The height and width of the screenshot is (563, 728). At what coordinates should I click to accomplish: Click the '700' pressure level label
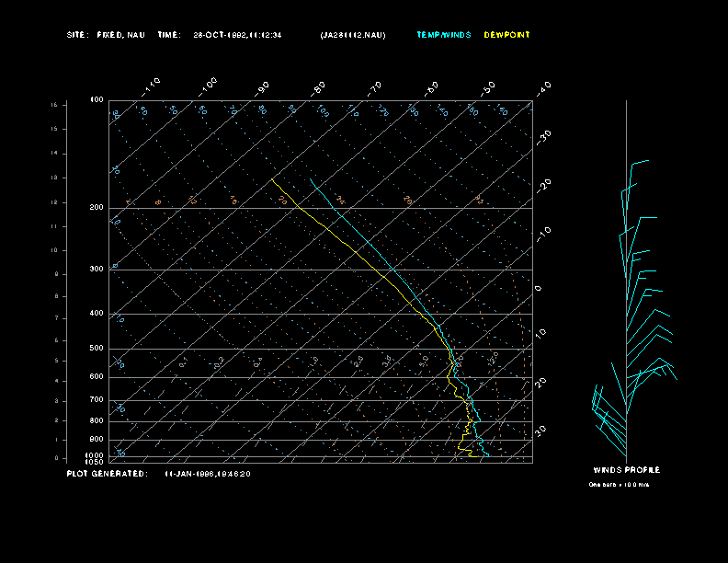pos(97,399)
